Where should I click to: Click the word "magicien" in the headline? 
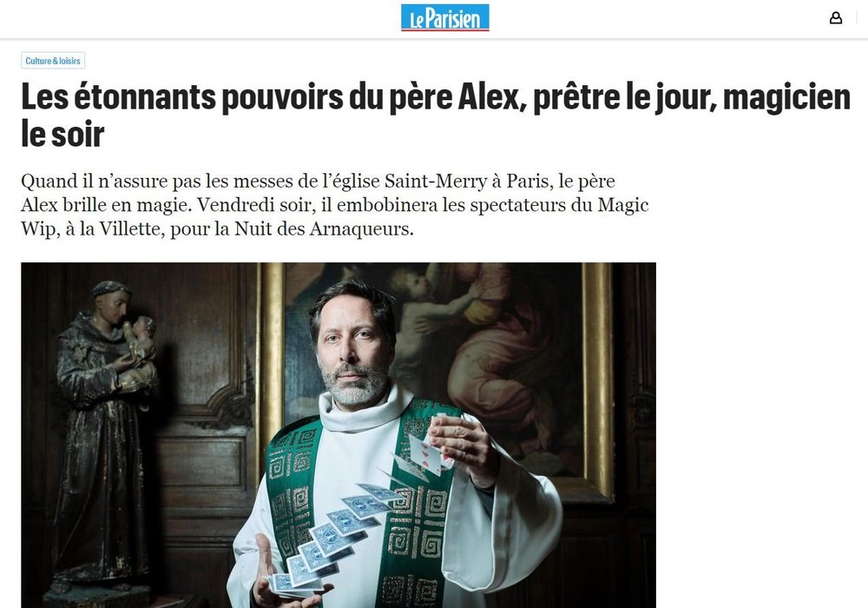point(786,97)
